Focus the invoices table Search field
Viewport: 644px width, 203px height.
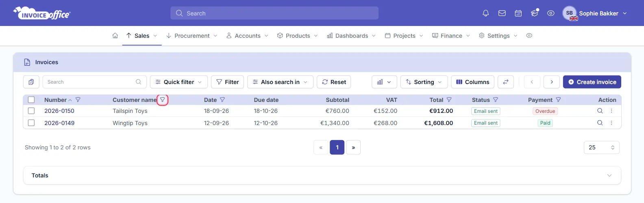(x=94, y=82)
